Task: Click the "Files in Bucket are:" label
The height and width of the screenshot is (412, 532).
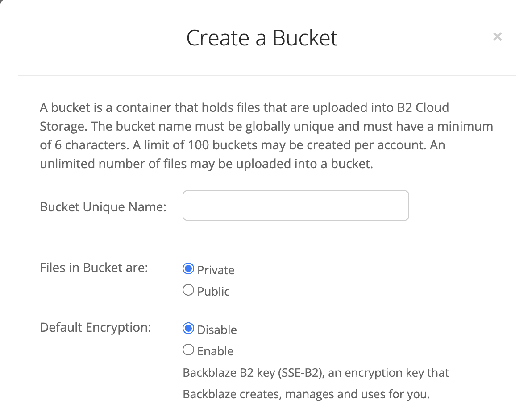Action: tap(94, 268)
